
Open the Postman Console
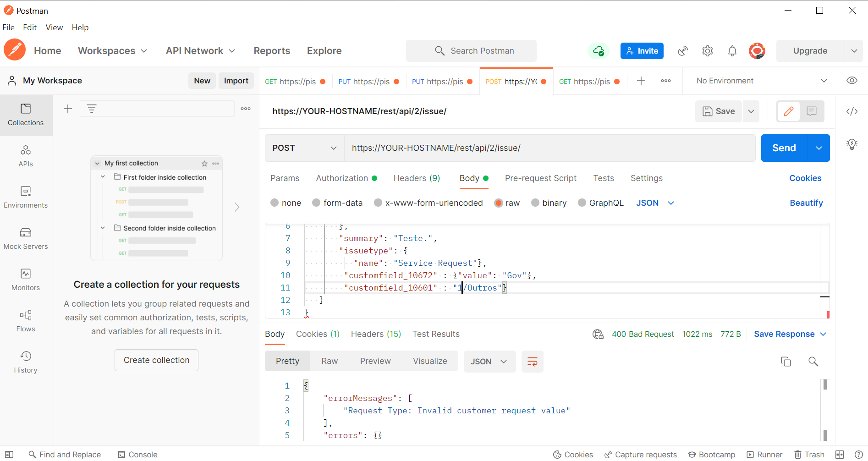(x=137, y=455)
